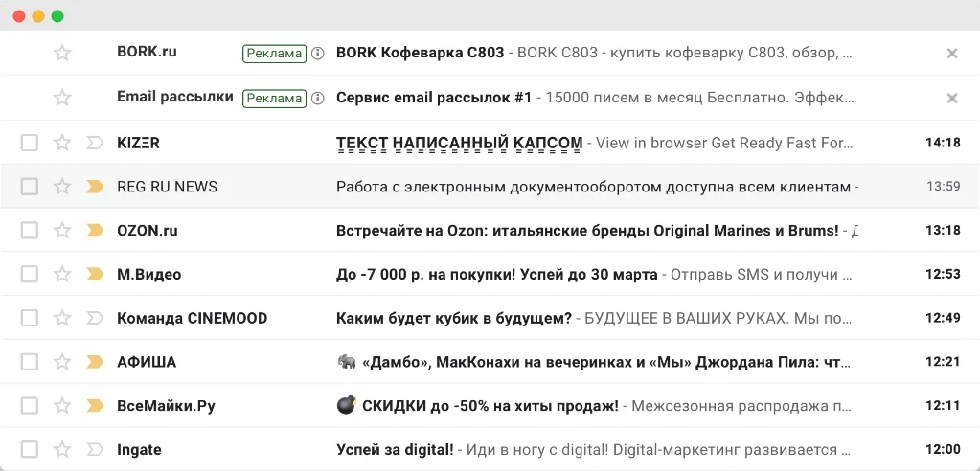Viewport: 980px width, 471px height.
Task: Show ad info for Email рассылки message
Action: click(x=318, y=98)
